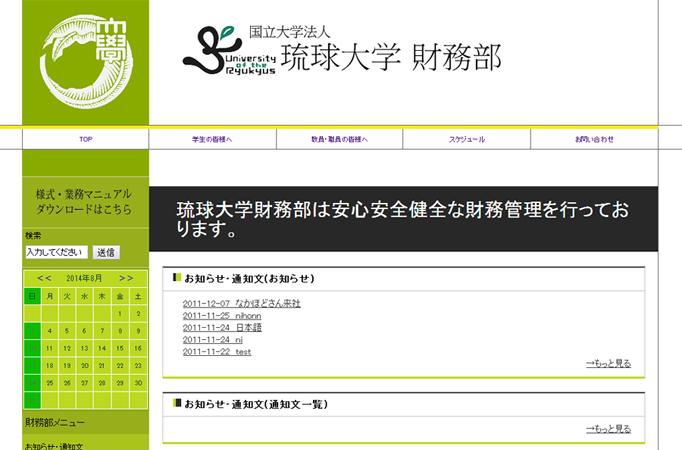
Task: Click the 琉球大学 財務部 page title
Action: point(391,57)
